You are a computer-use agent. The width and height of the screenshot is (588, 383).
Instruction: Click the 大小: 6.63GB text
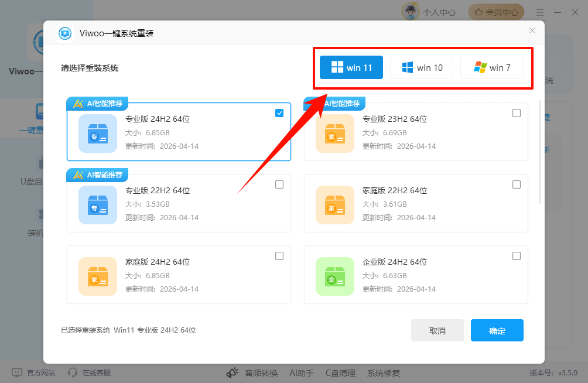click(x=384, y=276)
